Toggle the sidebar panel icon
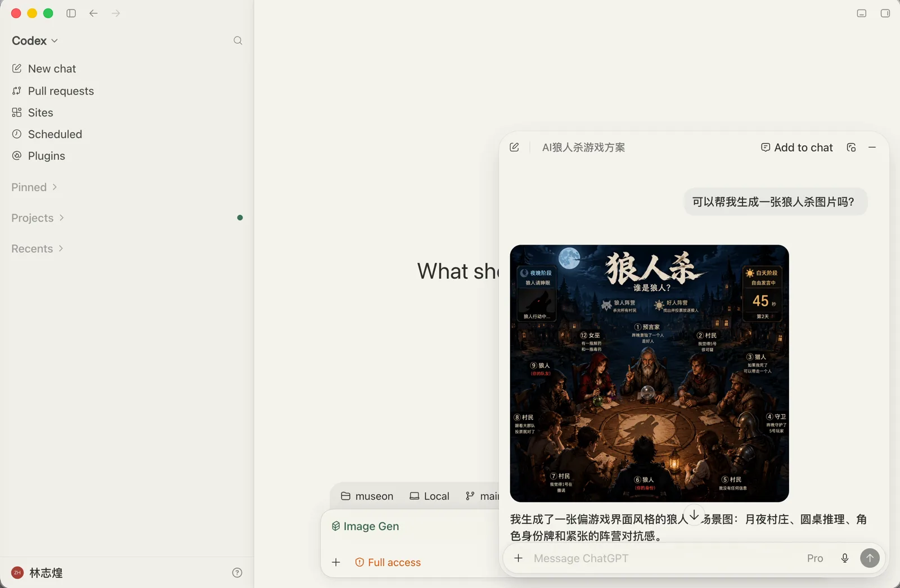Viewport: 900px width, 588px height. [x=71, y=13]
